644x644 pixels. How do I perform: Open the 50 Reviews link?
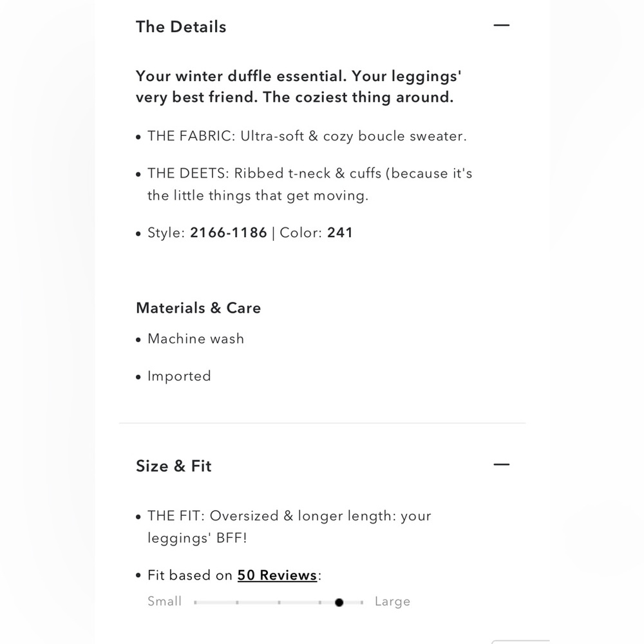pos(277,575)
